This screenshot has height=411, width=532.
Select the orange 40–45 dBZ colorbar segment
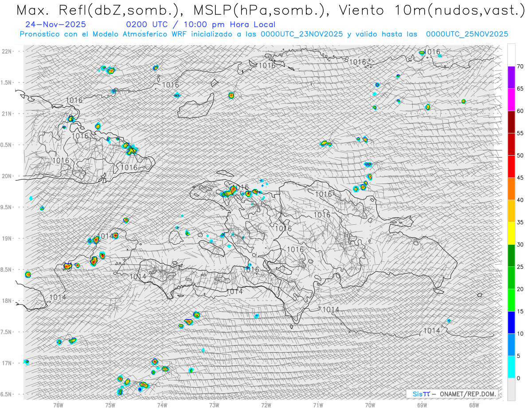click(x=511, y=189)
